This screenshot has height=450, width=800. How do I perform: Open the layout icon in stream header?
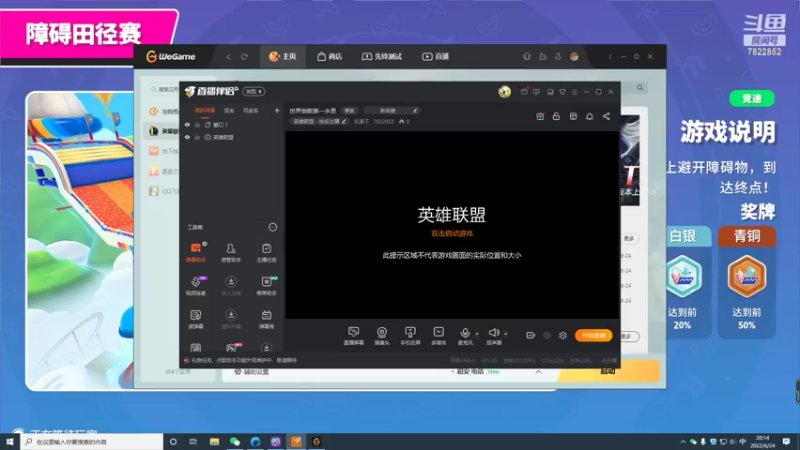tap(573, 116)
